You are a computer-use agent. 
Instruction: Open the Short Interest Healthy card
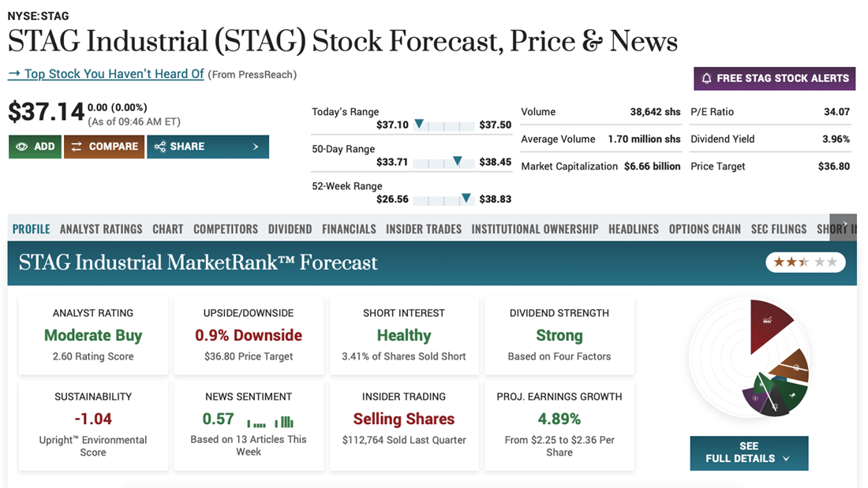[x=404, y=335]
